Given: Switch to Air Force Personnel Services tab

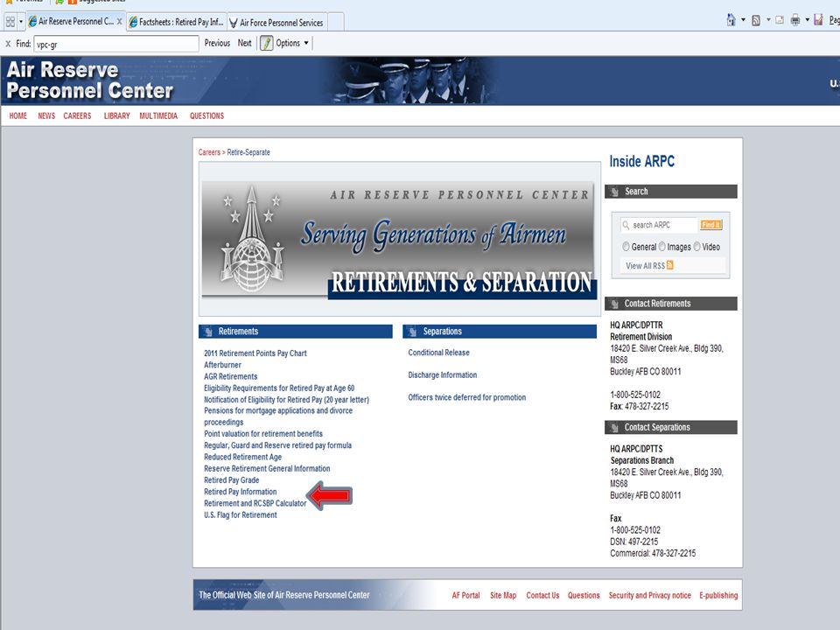Looking at the screenshot, I should (277, 23).
